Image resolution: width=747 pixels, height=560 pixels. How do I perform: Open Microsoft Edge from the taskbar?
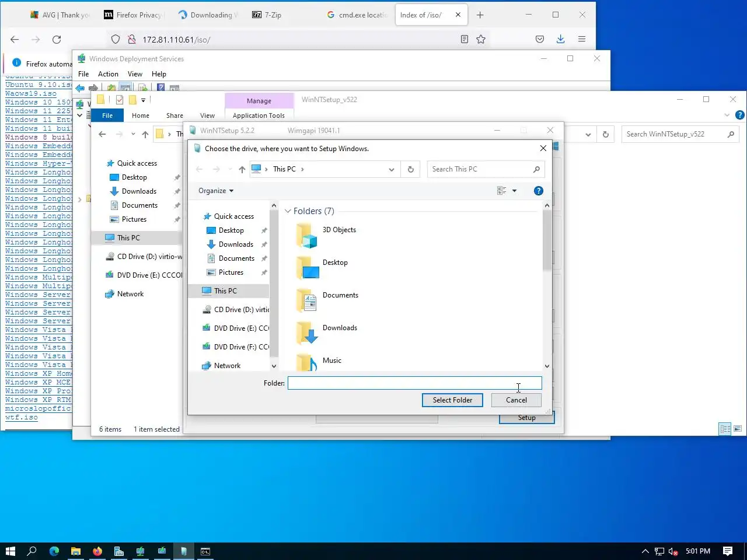54,551
